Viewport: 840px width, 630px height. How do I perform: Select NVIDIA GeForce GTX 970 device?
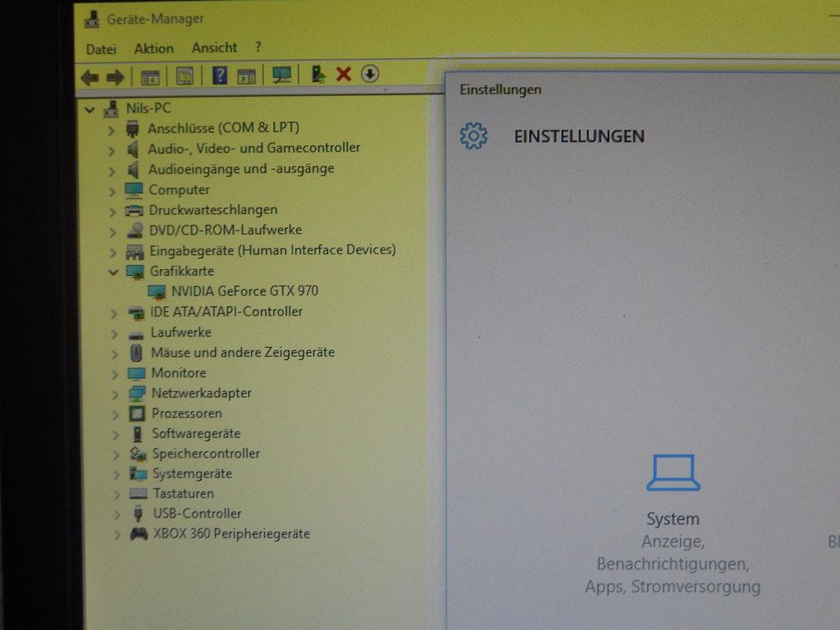tap(244, 291)
